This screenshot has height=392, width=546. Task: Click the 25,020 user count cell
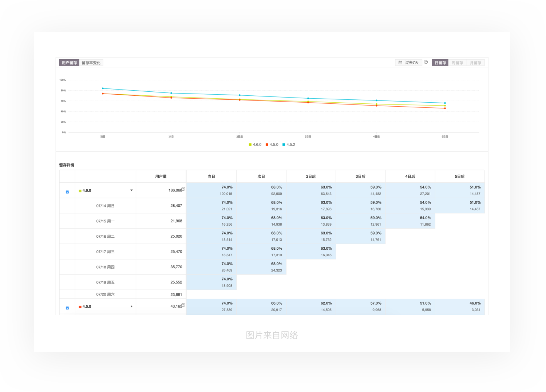pos(161,236)
